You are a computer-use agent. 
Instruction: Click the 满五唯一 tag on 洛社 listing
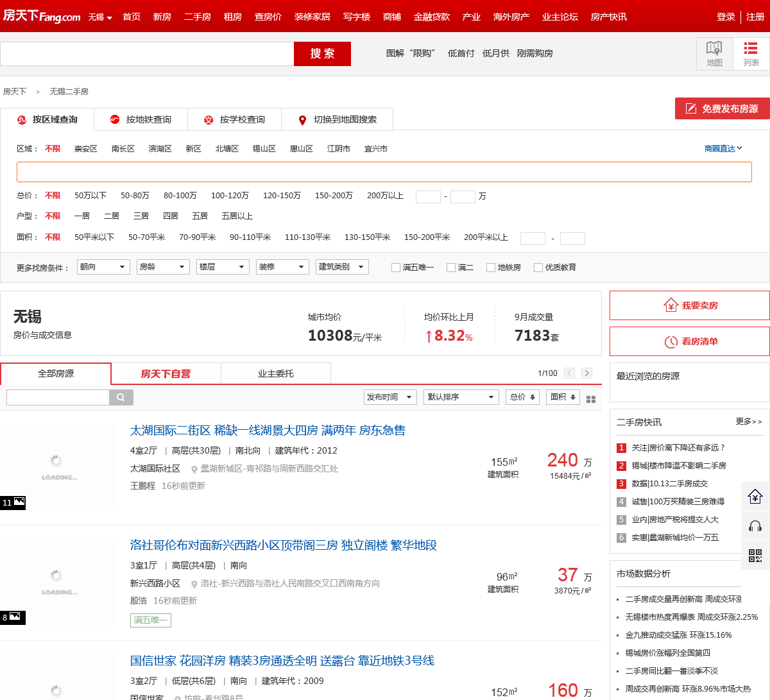[151, 620]
